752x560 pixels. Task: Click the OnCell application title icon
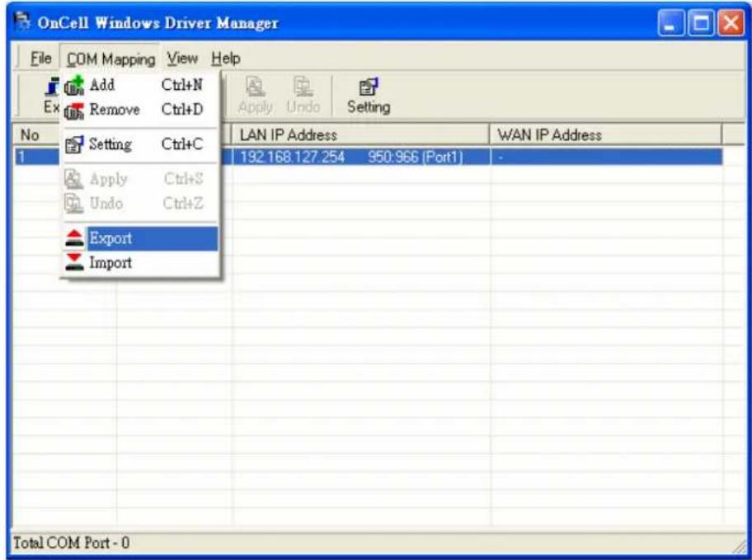(x=21, y=22)
